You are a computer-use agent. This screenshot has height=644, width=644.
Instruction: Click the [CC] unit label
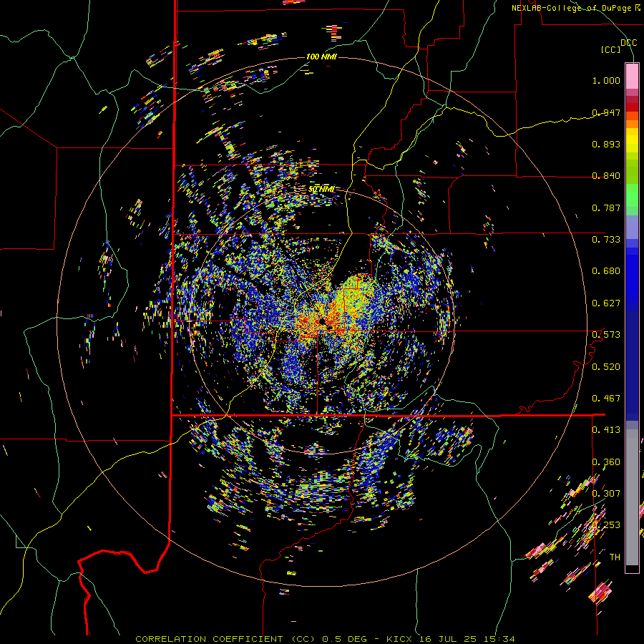tap(610, 49)
